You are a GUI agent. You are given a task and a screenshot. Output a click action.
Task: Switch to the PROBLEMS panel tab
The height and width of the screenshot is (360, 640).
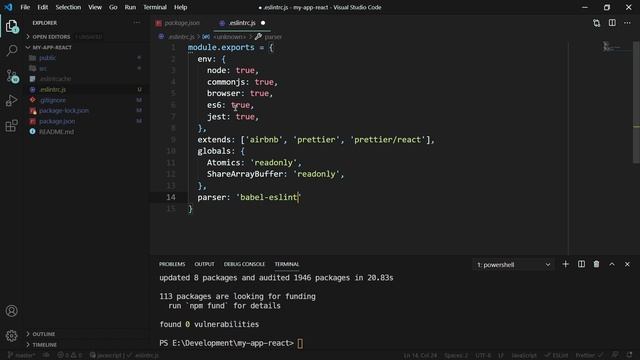pos(172,264)
